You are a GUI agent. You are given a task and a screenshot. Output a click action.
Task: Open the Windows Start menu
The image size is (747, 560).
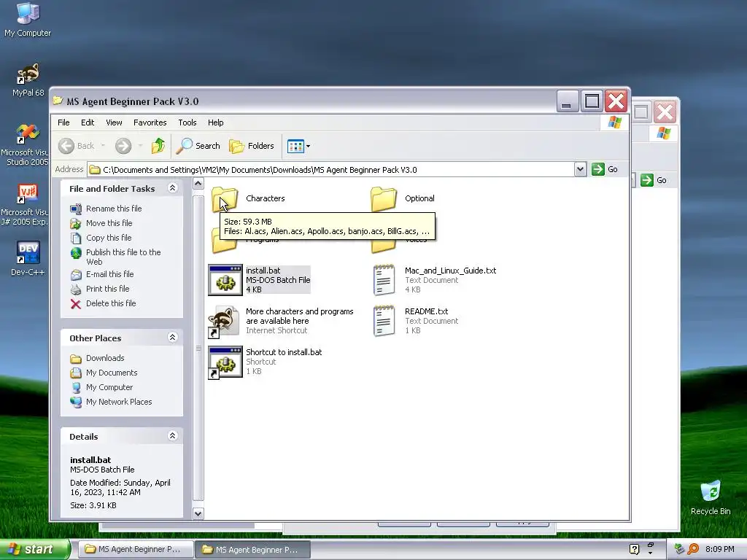point(34,549)
